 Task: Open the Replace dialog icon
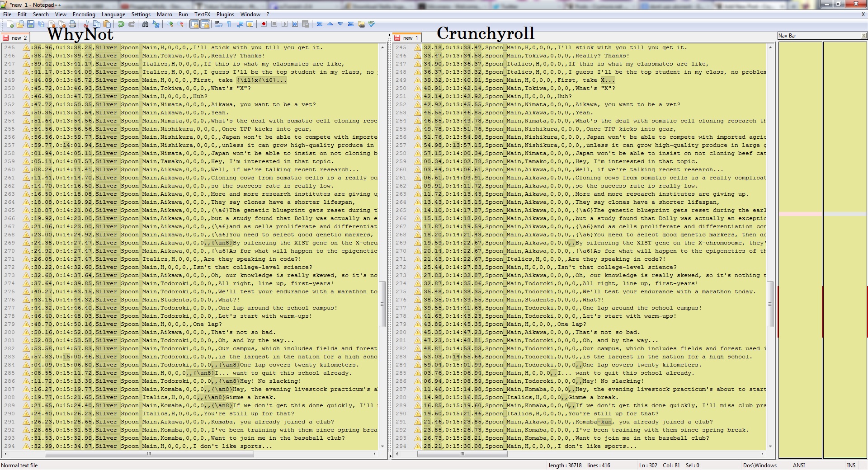156,24
